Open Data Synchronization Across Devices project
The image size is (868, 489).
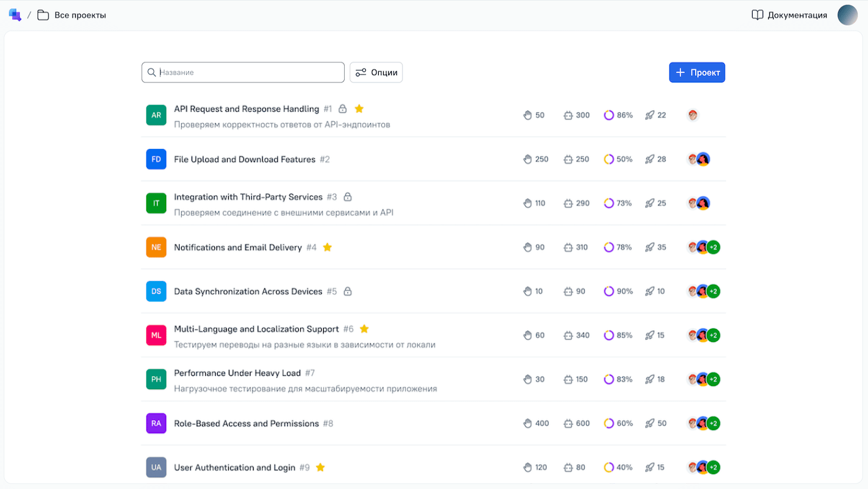pyautogui.click(x=249, y=292)
